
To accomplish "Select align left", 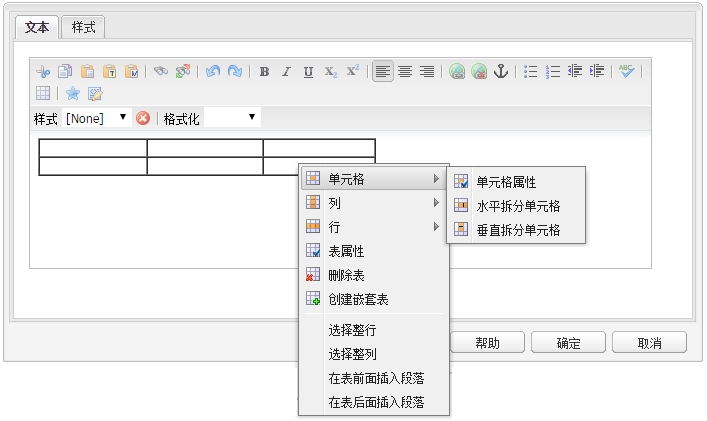I will [383, 71].
